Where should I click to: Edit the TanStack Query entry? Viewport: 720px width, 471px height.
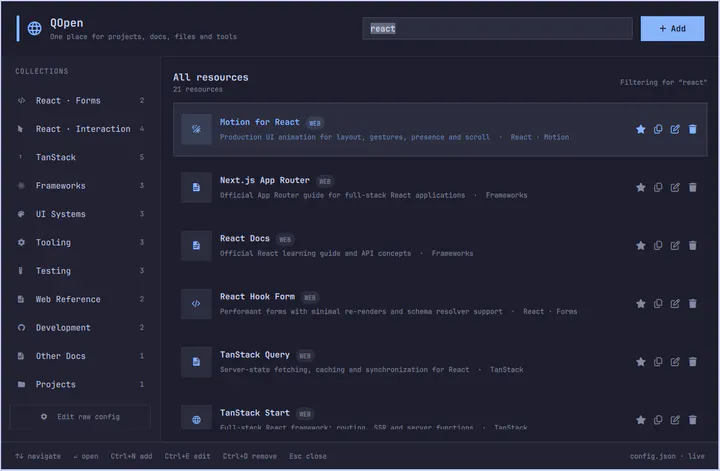675,362
